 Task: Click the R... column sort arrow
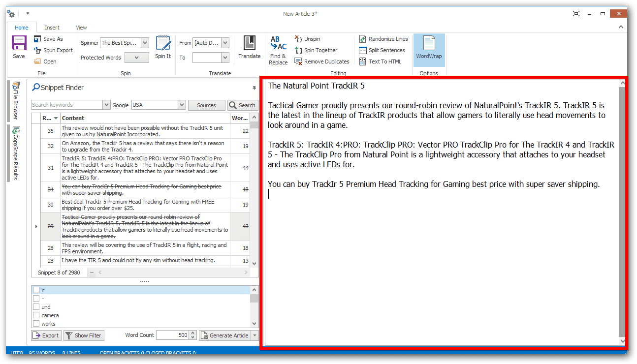56,118
